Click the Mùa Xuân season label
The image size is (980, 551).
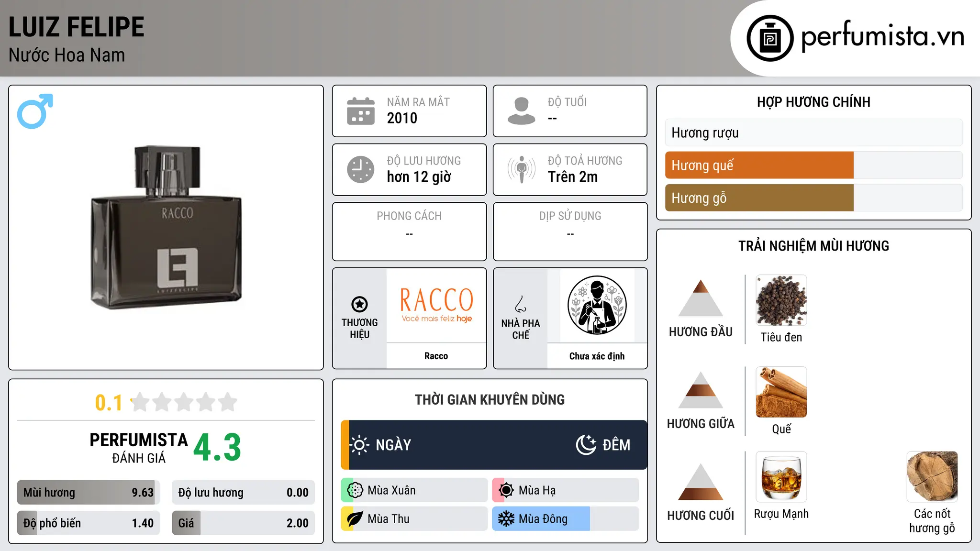(391, 491)
